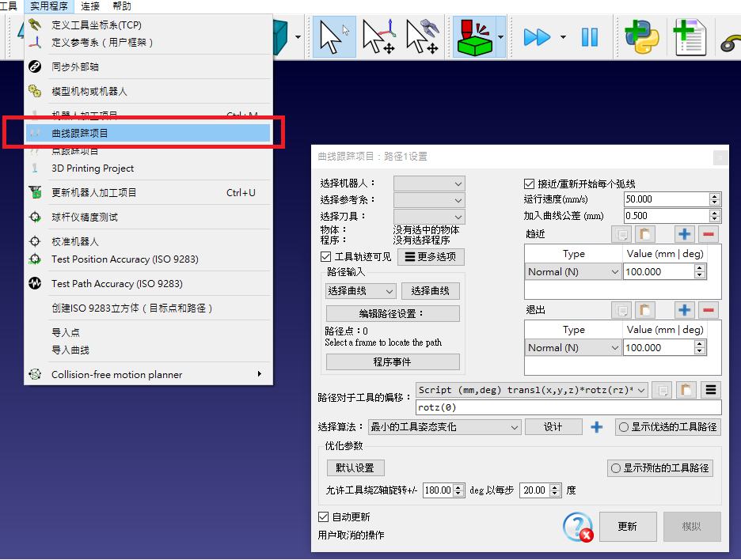Remove approach movement with minus icon

pyautogui.click(x=708, y=234)
